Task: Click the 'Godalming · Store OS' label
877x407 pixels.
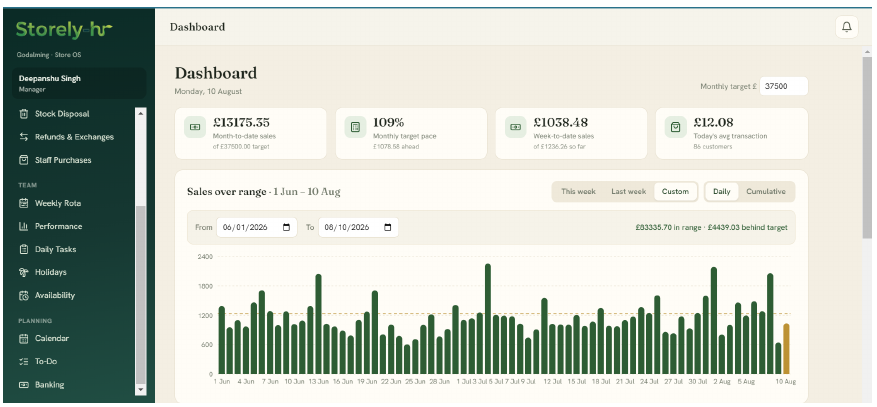Action: [49, 55]
